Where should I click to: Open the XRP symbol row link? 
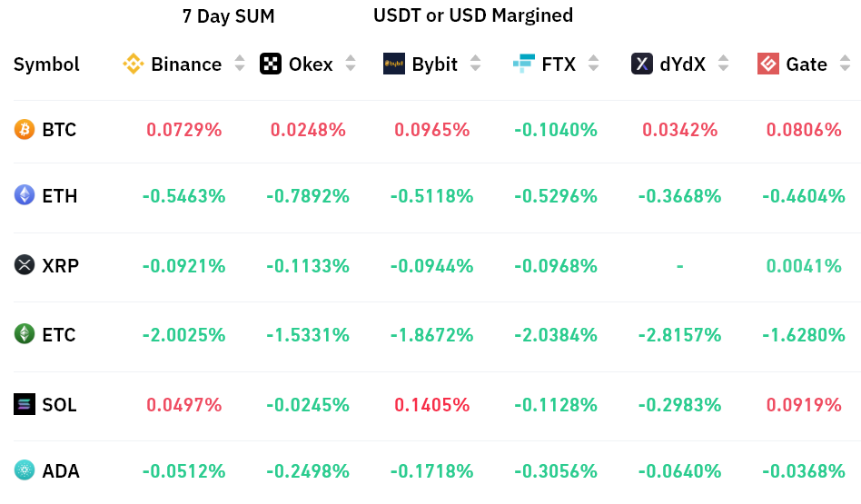click(x=60, y=265)
